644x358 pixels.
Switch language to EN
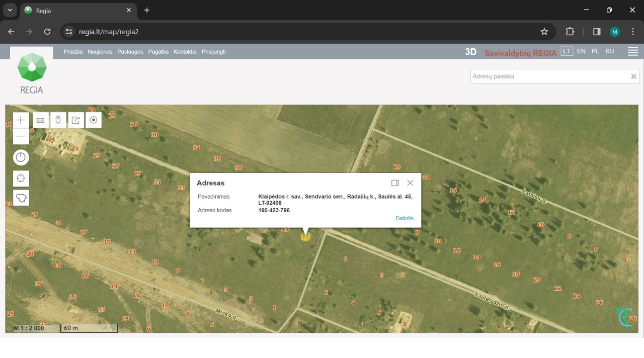coord(581,51)
